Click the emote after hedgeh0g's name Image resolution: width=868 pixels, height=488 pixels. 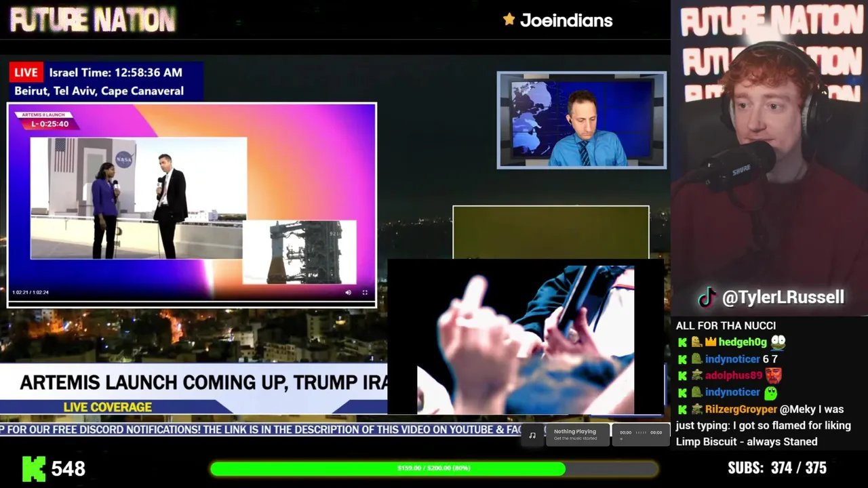coord(778,342)
